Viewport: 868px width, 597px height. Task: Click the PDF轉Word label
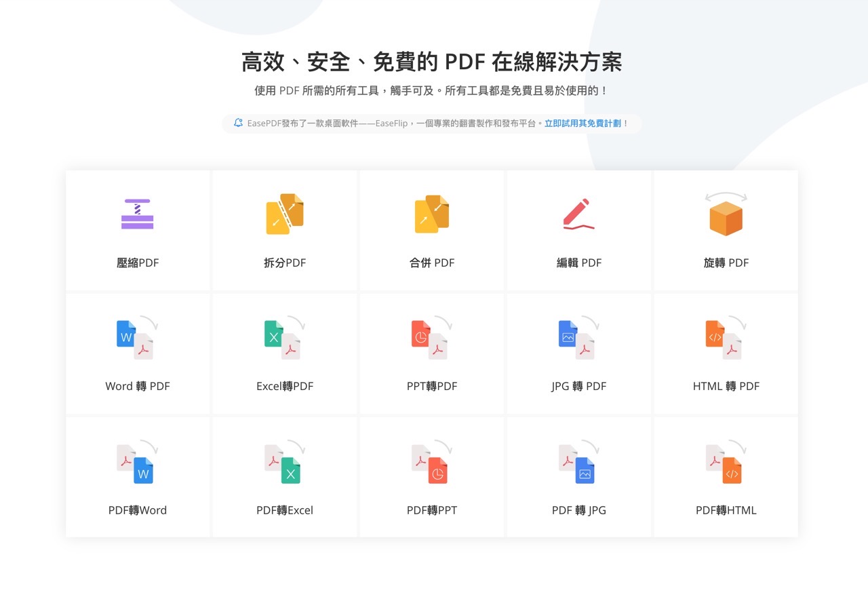point(138,510)
